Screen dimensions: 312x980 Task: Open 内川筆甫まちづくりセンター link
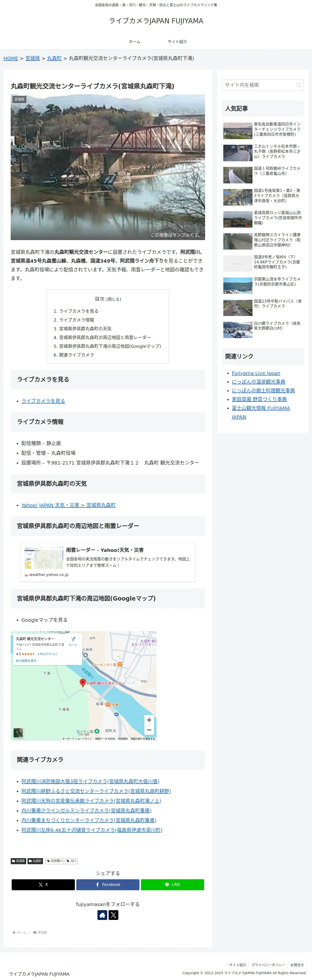click(89, 820)
